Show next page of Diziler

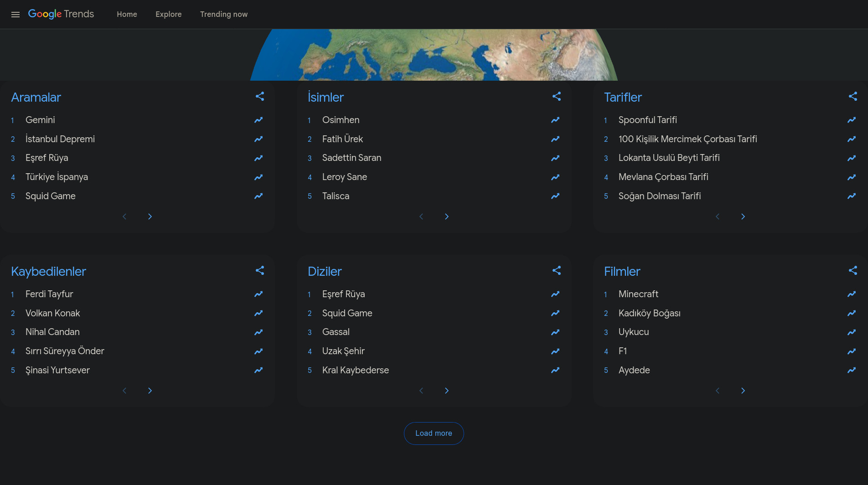coord(447,391)
